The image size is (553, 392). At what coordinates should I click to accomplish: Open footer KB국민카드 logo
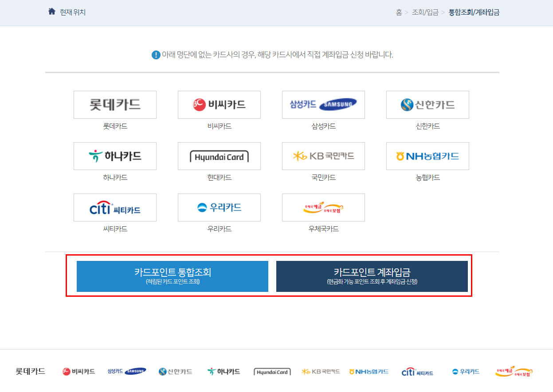[x=321, y=371]
